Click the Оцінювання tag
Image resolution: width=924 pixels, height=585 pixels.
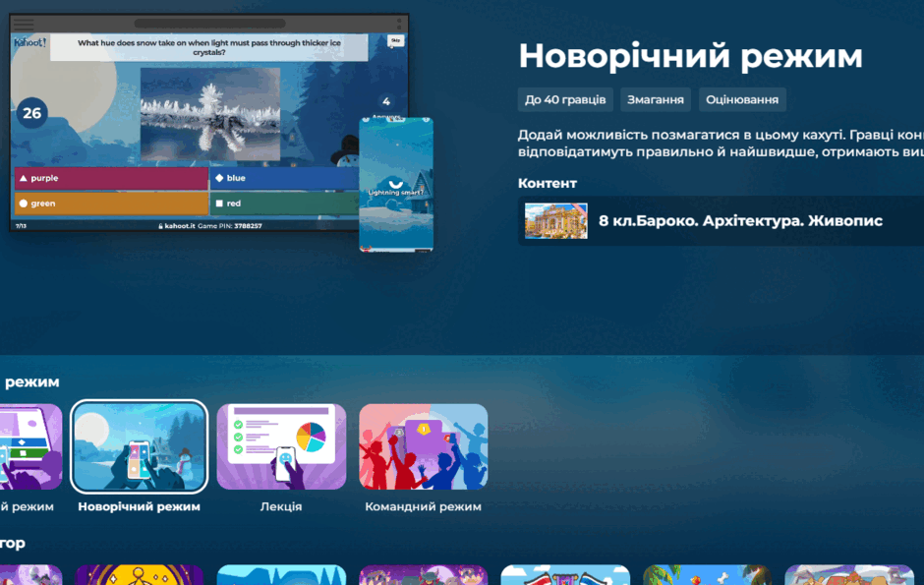coord(742,99)
